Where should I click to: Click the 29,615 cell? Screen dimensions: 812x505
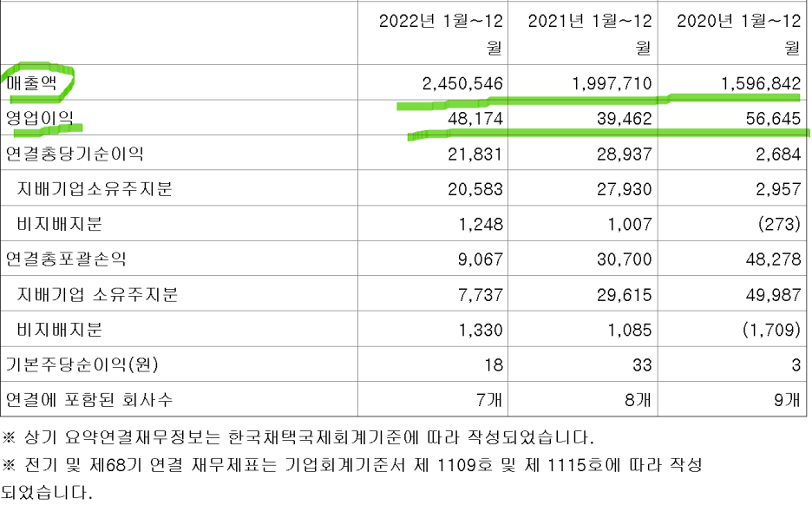[x=625, y=295]
